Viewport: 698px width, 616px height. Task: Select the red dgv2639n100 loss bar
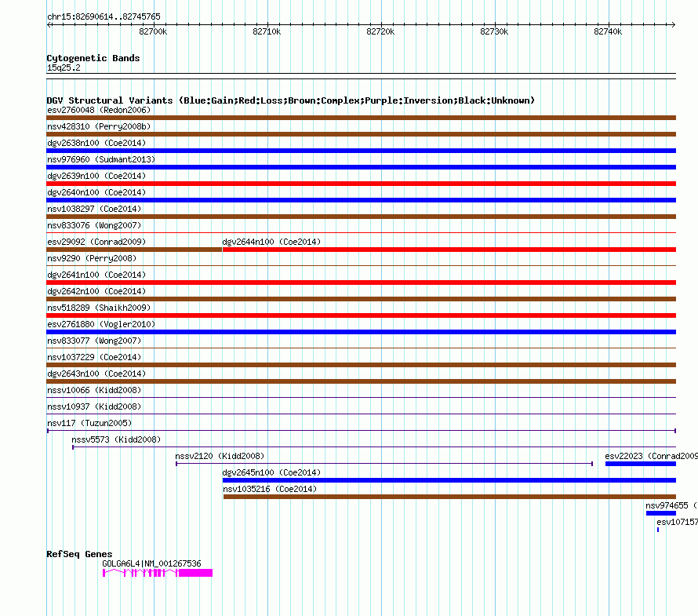tap(361, 184)
